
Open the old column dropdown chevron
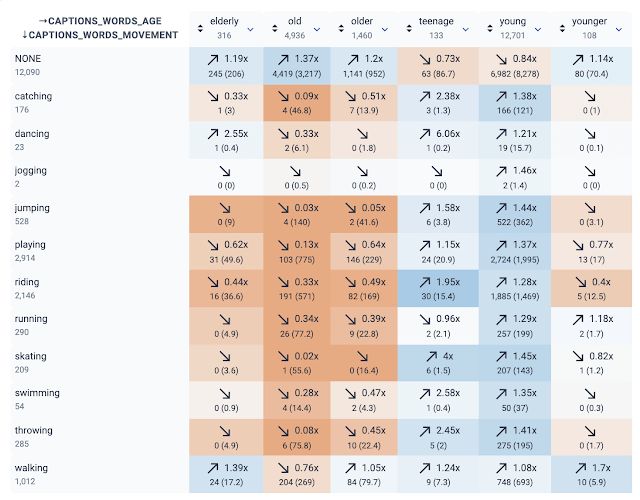click(317, 29)
